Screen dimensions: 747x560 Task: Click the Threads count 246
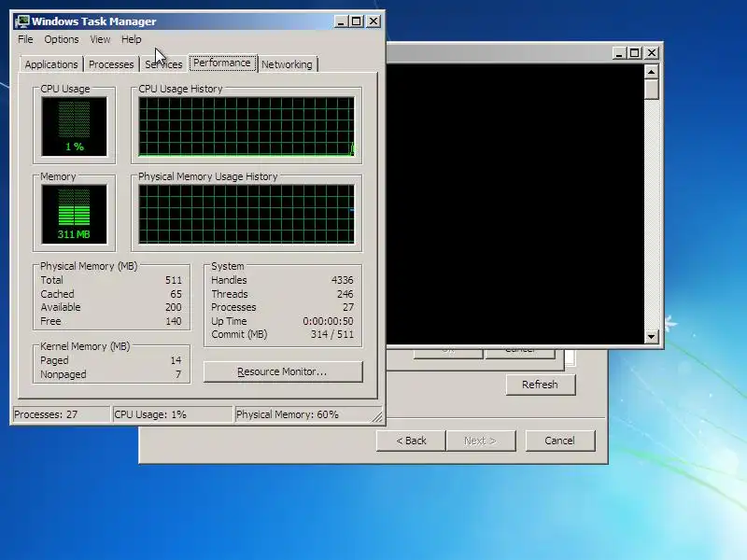tap(345, 294)
